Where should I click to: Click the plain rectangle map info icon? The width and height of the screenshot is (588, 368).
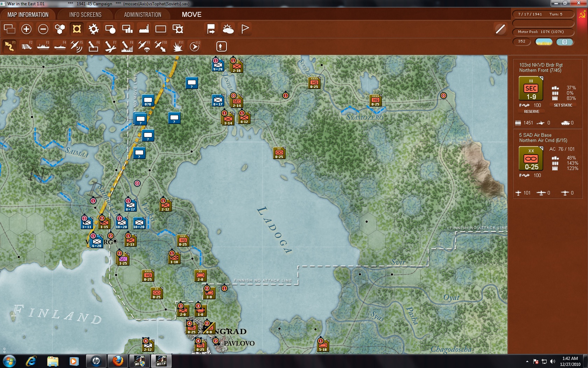[x=161, y=29]
